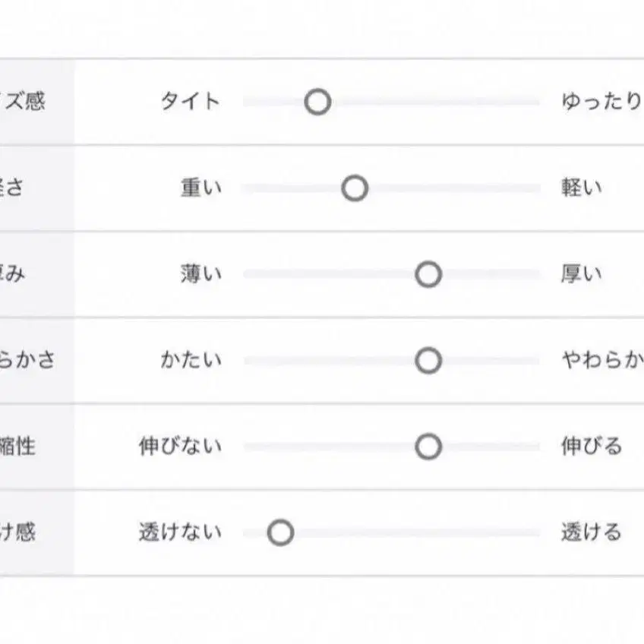This screenshot has width=644, height=644.
Task: Click the size-feel row header cell
Action: pyautogui.click(x=30, y=101)
